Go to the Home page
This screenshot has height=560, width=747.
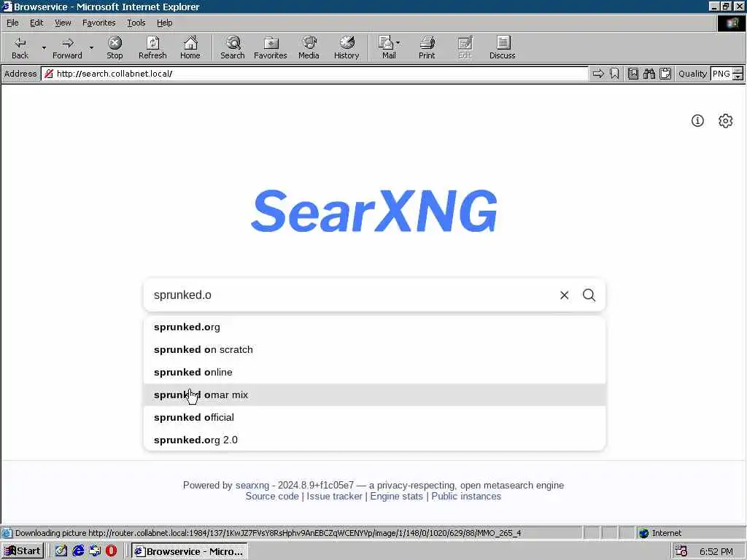190,47
